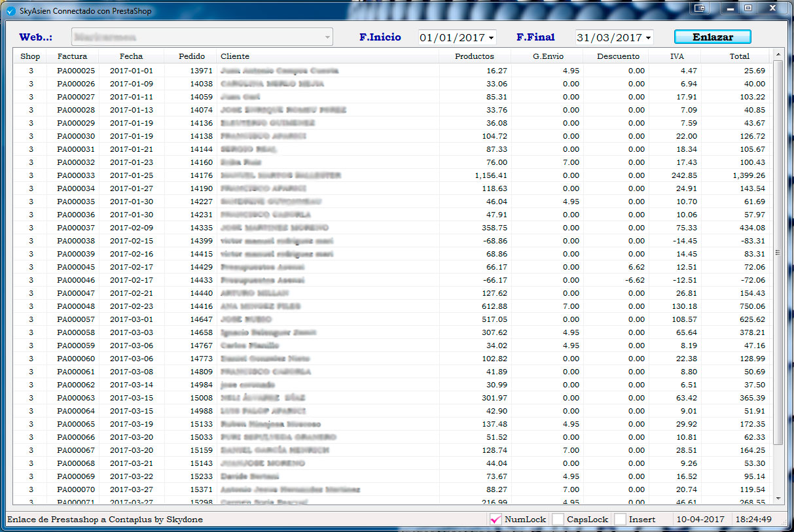Click total value 365.39
The width and height of the screenshot is (794, 532).
coord(751,398)
